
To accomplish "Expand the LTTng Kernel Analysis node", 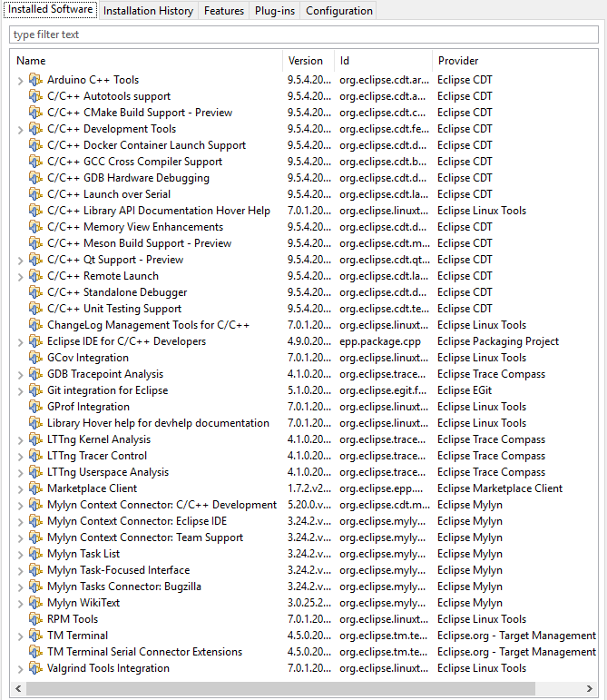I will click(x=21, y=439).
